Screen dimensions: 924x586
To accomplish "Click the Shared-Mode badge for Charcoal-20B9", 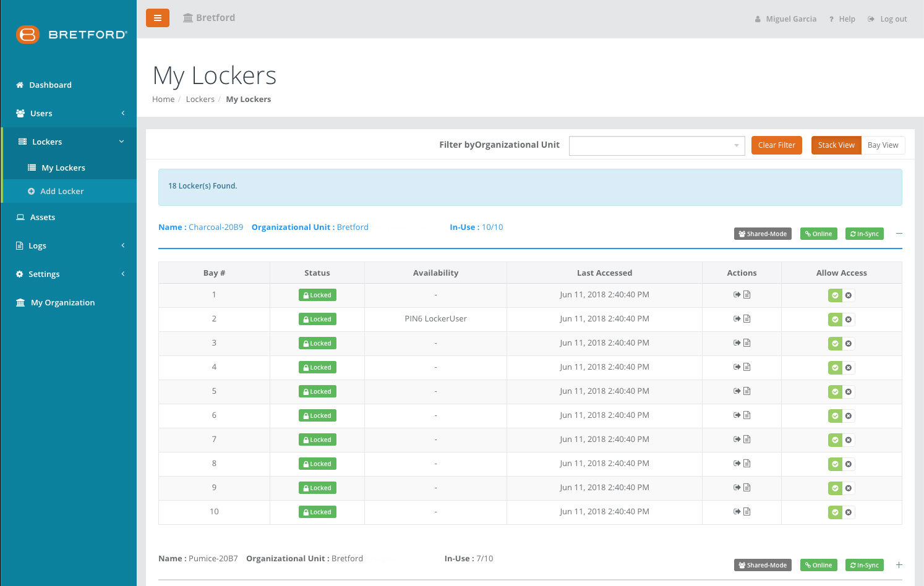I will click(763, 233).
